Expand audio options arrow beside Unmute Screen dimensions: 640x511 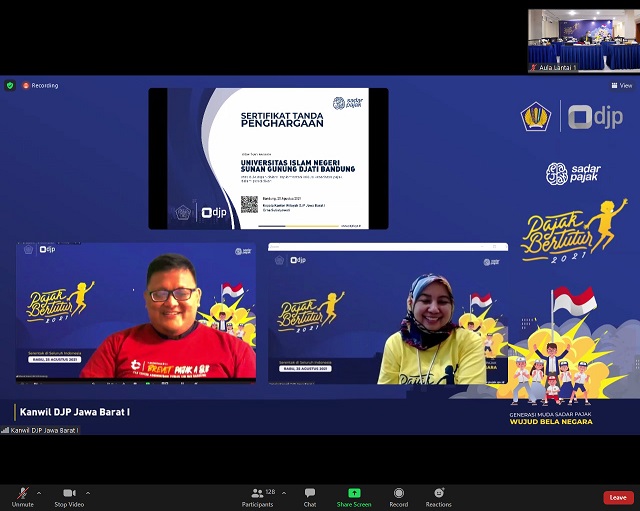click(39, 493)
